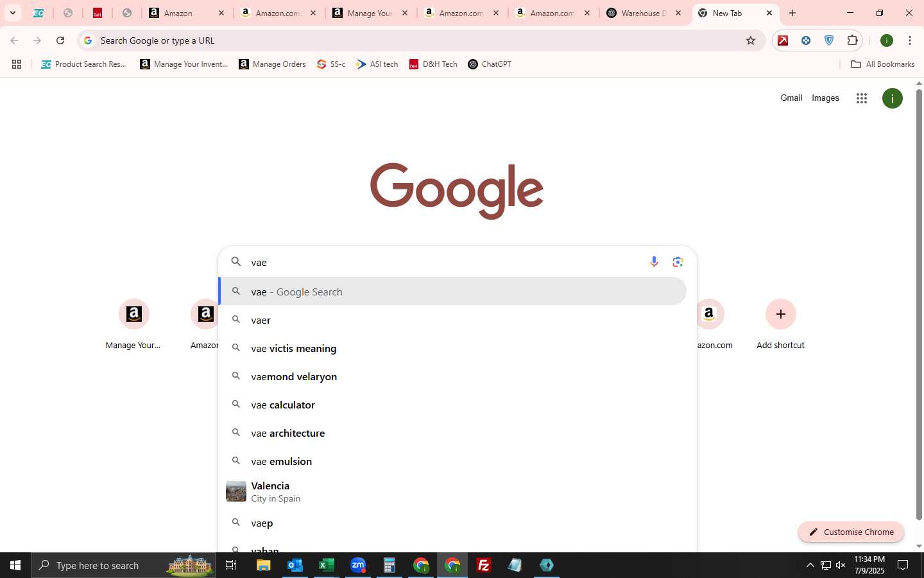Close the New Tab tab
Image resolution: width=924 pixels, height=578 pixels.
(x=769, y=13)
